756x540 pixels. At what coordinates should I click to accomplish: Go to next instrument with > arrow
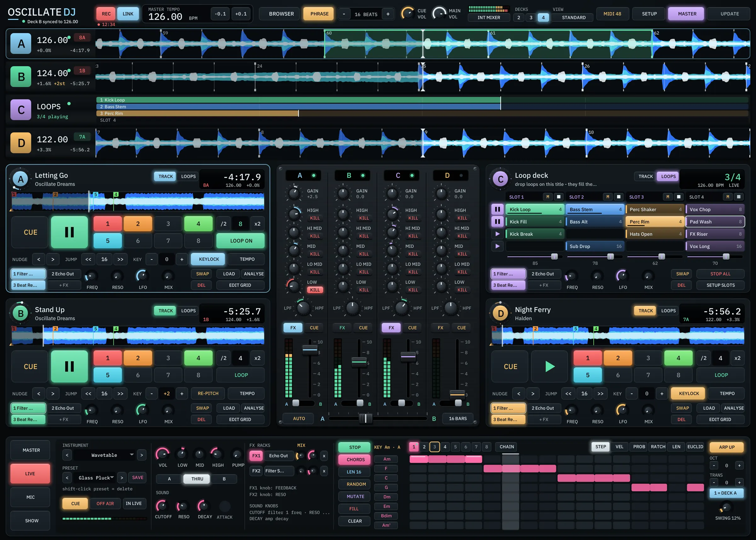click(x=141, y=455)
